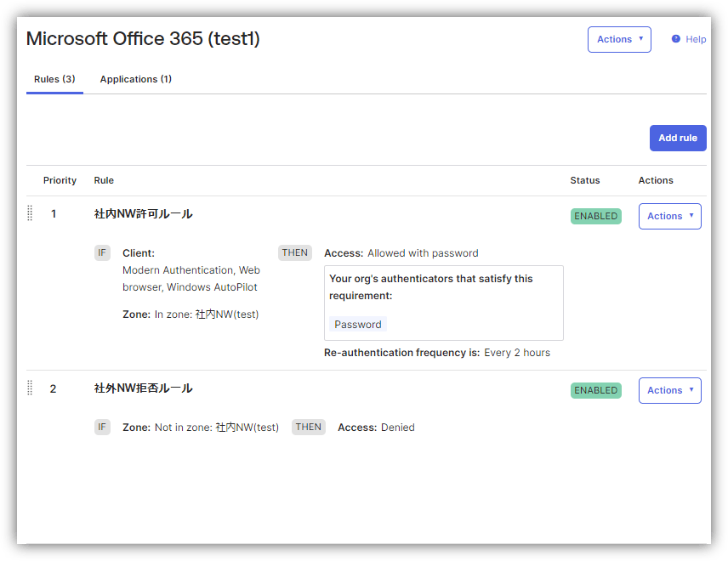728x561 pixels.
Task: Click the Help question mark icon
Action: pos(675,39)
